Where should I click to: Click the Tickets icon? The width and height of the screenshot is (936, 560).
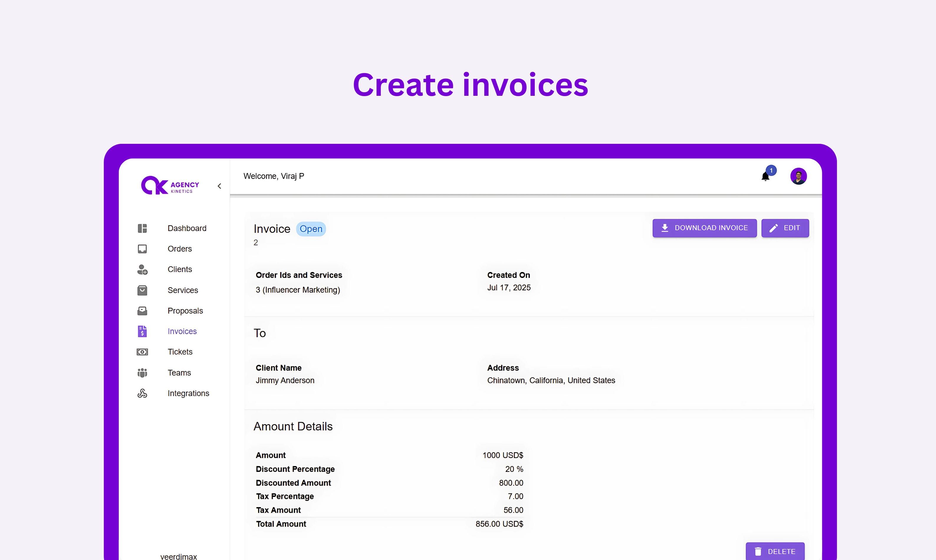pos(142,352)
